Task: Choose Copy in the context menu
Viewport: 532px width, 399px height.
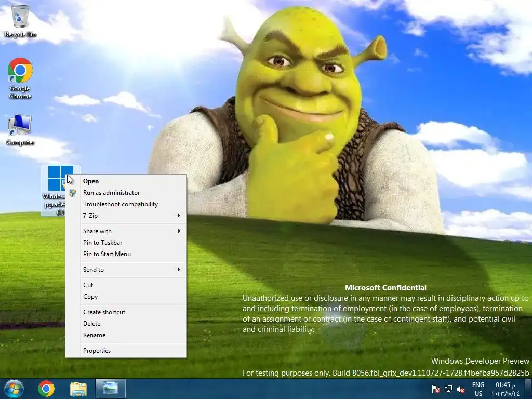Action: [x=126, y=297]
